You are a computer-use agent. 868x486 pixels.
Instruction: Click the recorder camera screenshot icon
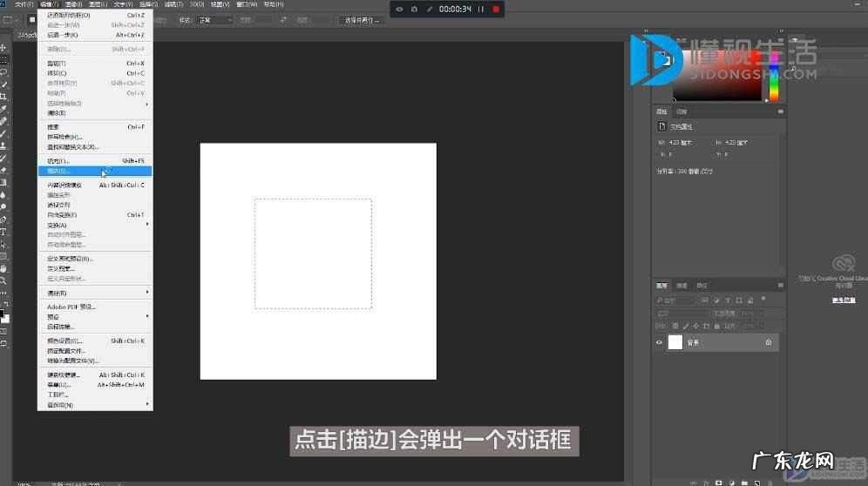click(x=413, y=10)
